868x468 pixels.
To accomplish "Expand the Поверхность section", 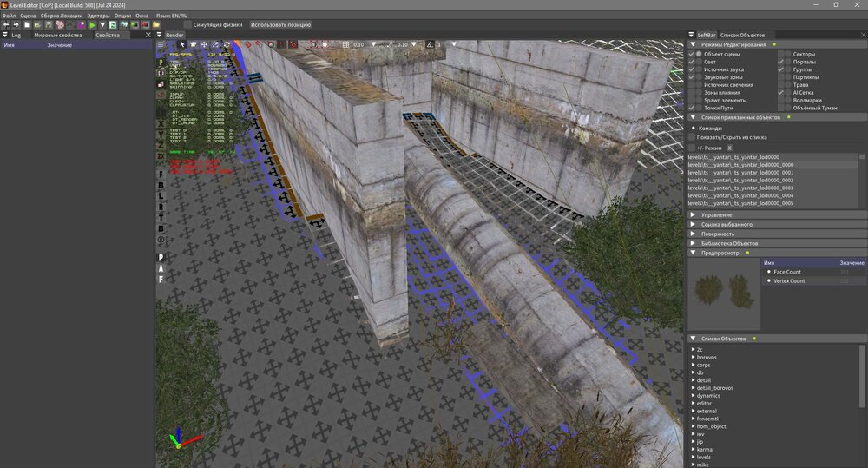I will [778, 234].
